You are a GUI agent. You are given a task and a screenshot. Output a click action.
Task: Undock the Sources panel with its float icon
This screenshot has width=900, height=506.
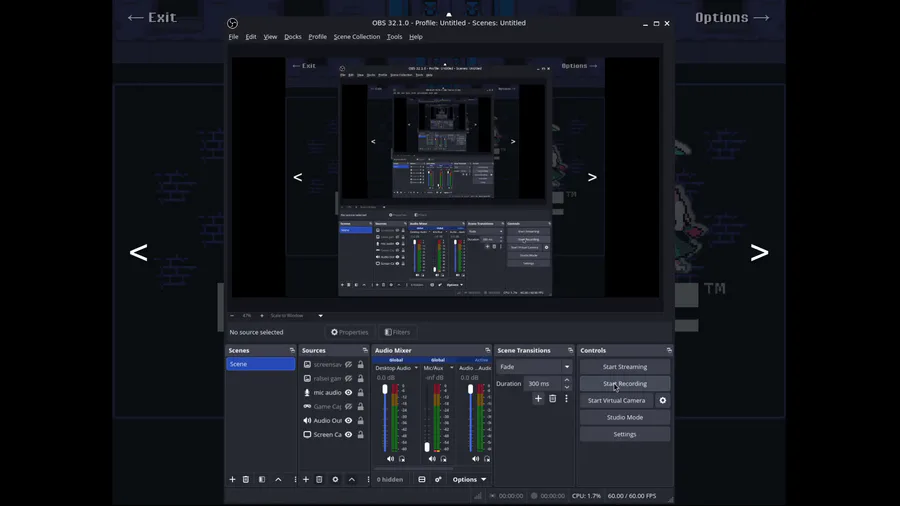click(x=365, y=350)
